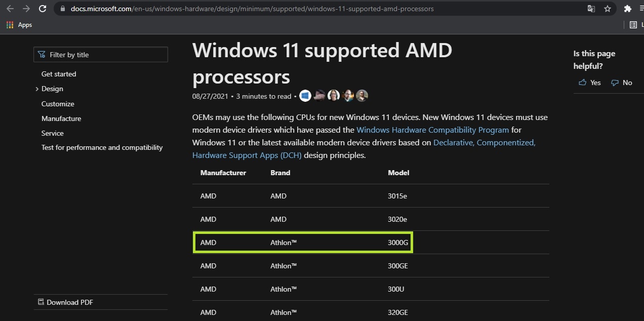Open Manufacture in the sidebar
The image size is (644, 321).
[61, 118]
